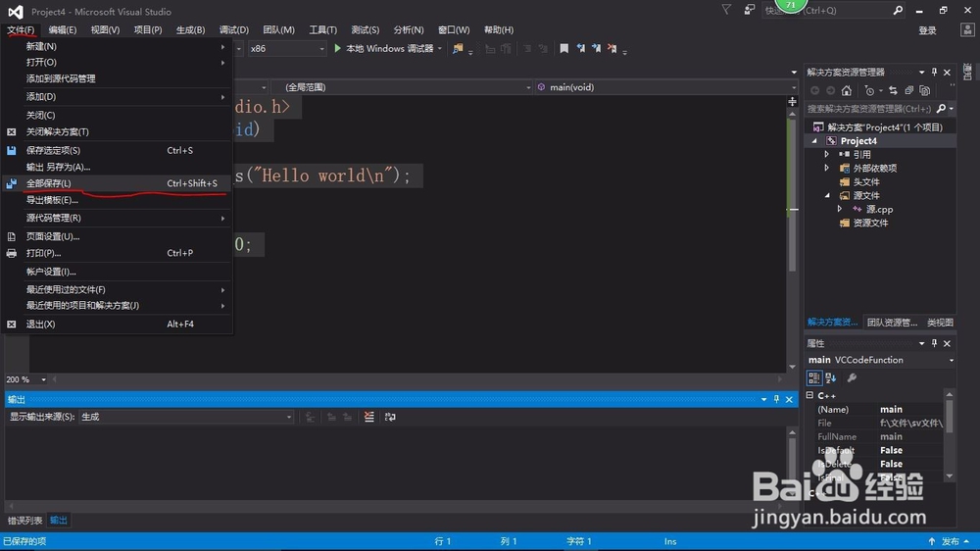Click Quick Launch search magnifier
The height and width of the screenshot is (551, 980).
click(x=898, y=10)
